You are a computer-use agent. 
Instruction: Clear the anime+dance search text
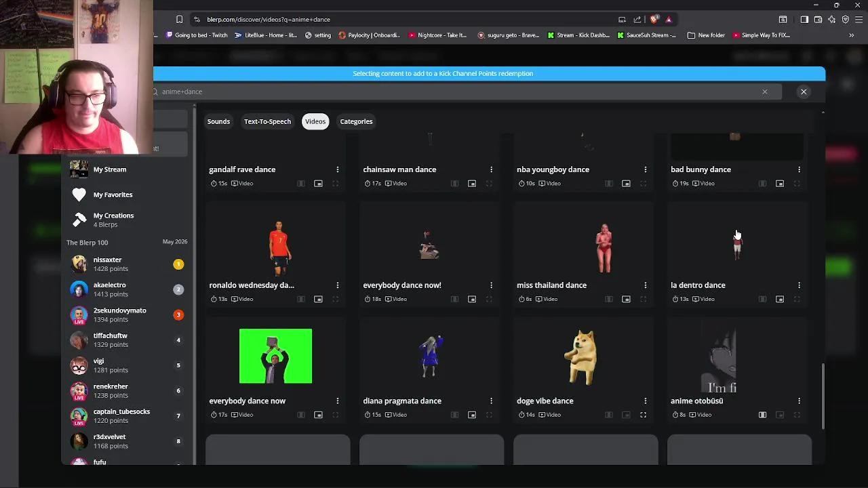click(x=765, y=91)
